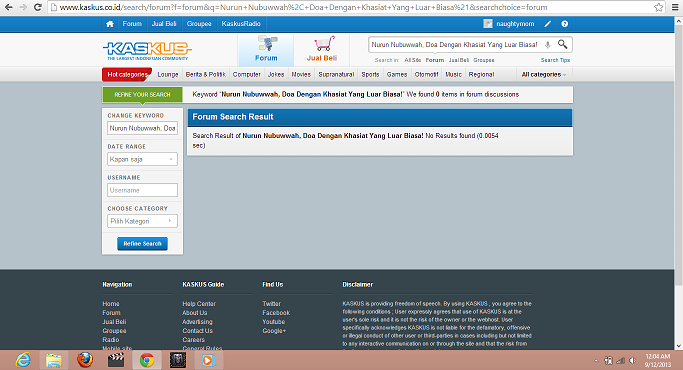Open the media player taskbar icon
This screenshot has height=370, width=683.
coord(208,360)
